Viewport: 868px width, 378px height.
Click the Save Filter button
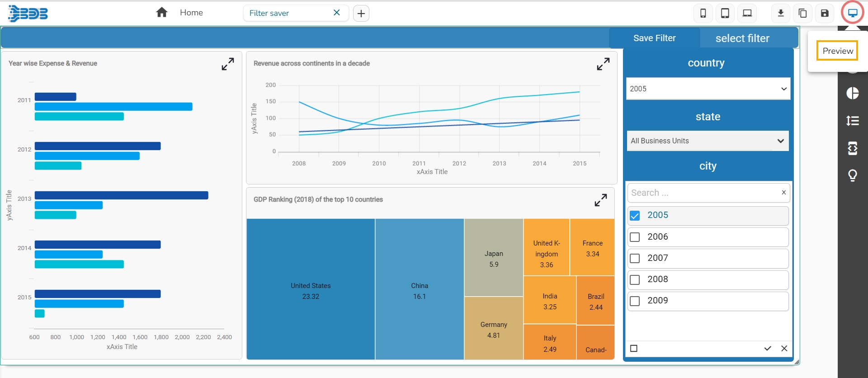pos(654,38)
